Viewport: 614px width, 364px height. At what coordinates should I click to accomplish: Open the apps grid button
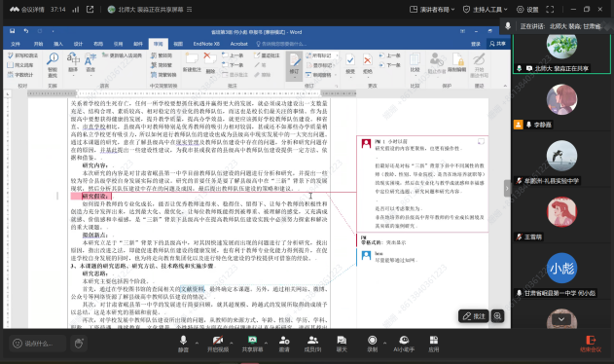click(x=433, y=344)
